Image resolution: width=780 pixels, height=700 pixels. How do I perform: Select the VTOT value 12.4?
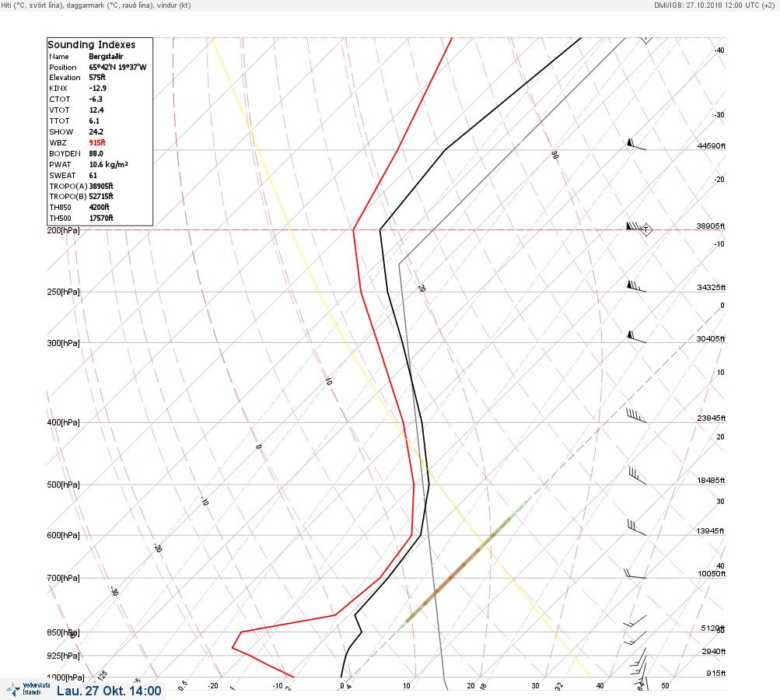(x=96, y=110)
